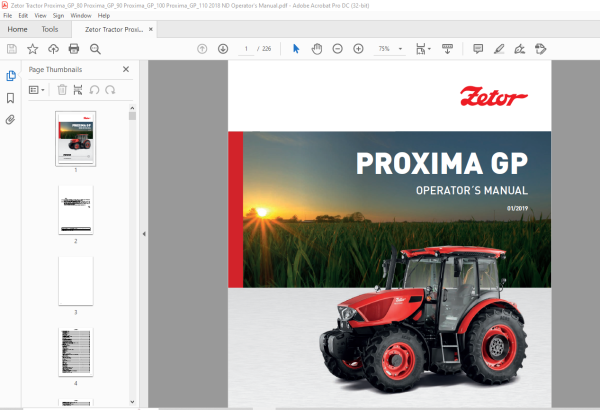Image resolution: width=600 pixels, height=410 pixels.
Task: Click the OPERATOR'S MANUAL text
Action: 472,191
